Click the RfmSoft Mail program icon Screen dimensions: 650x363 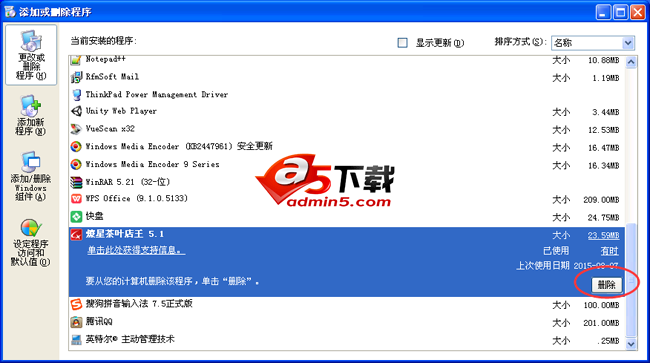[x=76, y=77]
